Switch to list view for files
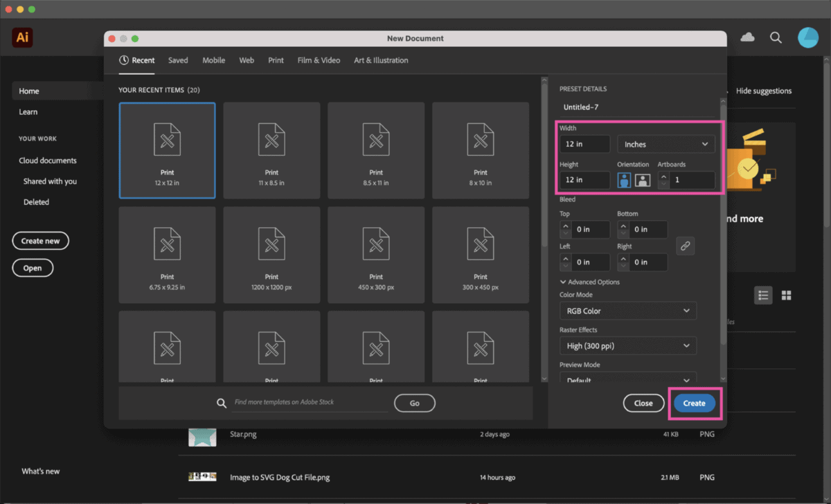Image resolution: width=831 pixels, height=504 pixels. [x=763, y=295]
